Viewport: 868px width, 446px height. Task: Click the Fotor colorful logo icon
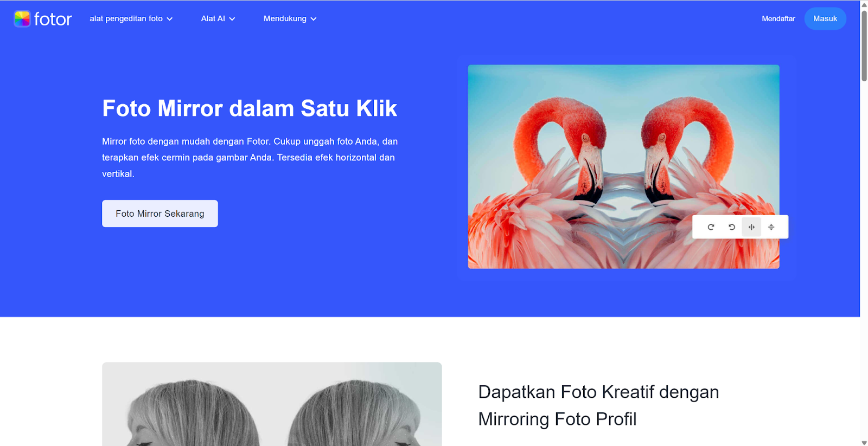pos(22,19)
